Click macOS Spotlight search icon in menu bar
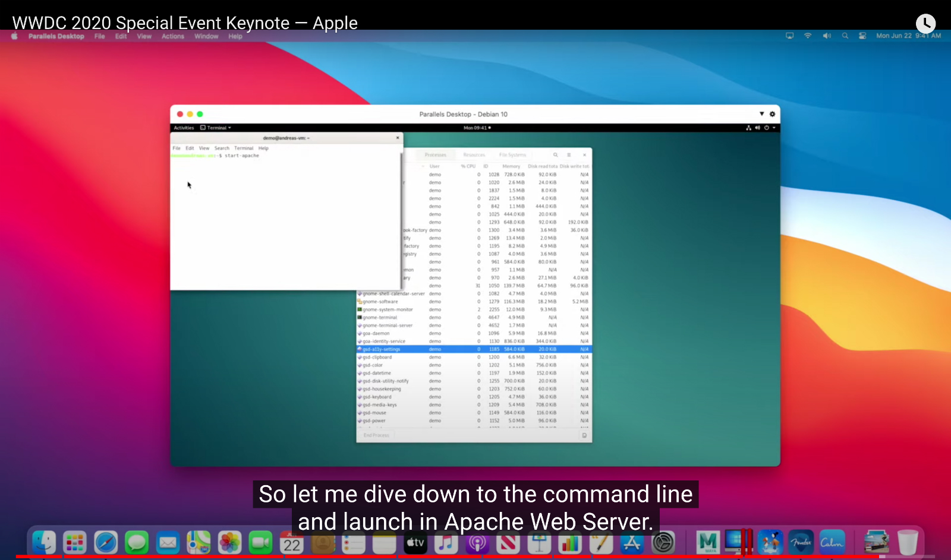Viewport: 951px width, 560px height. (x=845, y=36)
